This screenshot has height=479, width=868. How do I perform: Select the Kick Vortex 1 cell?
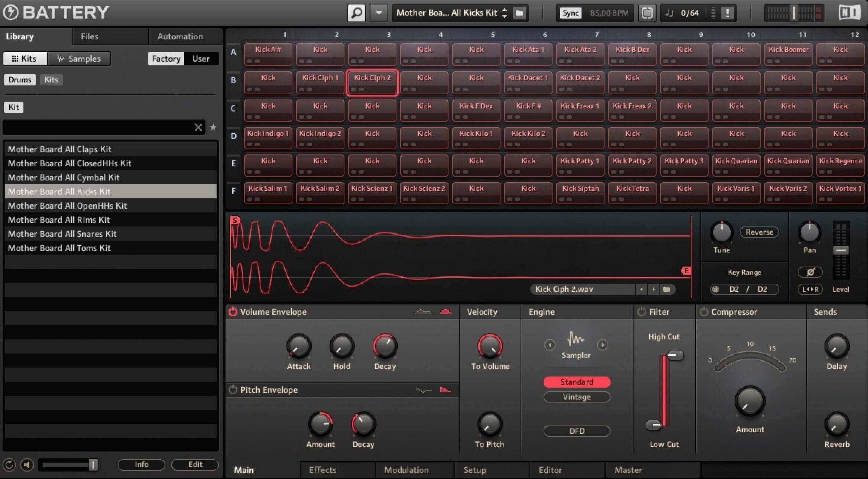(x=840, y=193)
